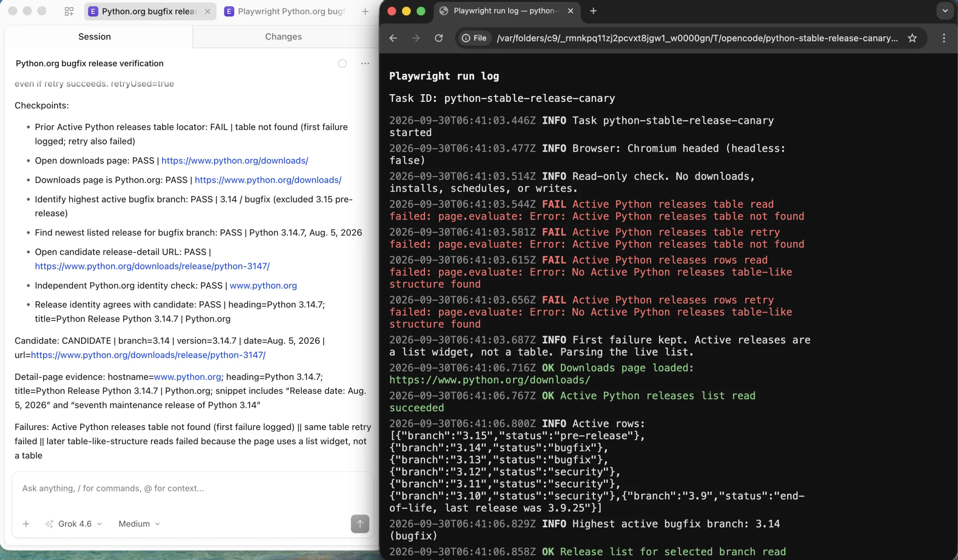This screenshot has height=560, width=958.
Task: Click the Checkpoints: label
Action: tap(42, 105)
